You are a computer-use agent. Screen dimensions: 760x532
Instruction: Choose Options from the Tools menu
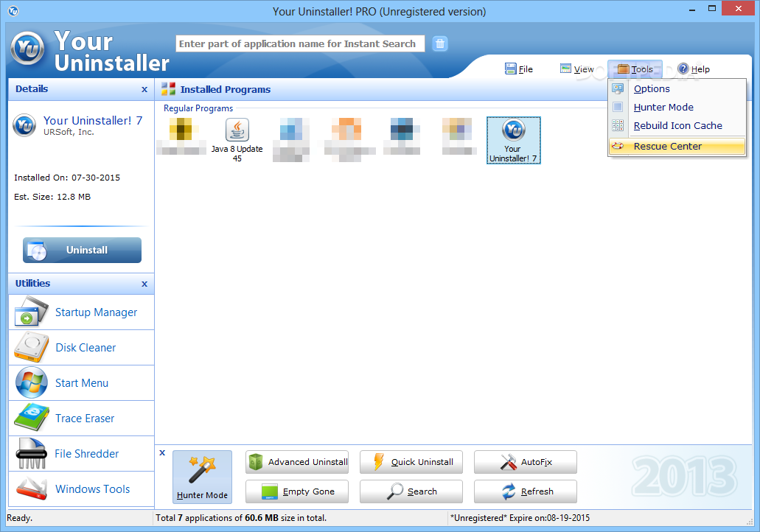677,88
